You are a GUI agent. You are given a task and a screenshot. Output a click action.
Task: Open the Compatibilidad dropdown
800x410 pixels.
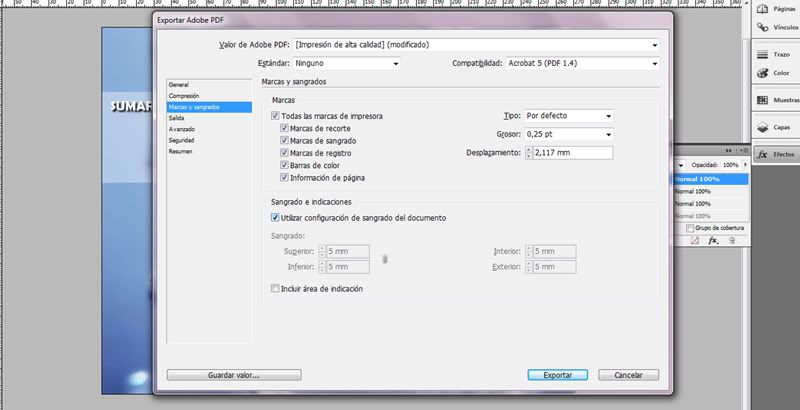click(583, 63)
